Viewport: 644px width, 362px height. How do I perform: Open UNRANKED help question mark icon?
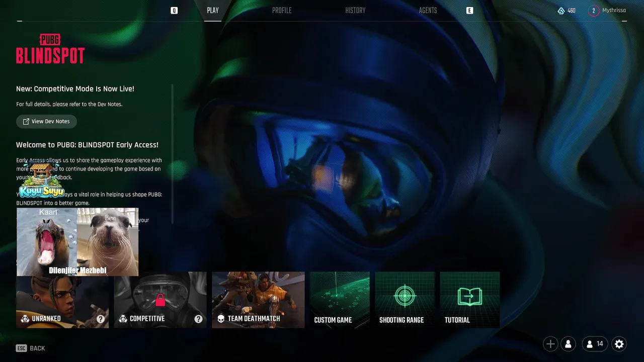[x=101, y=319]
